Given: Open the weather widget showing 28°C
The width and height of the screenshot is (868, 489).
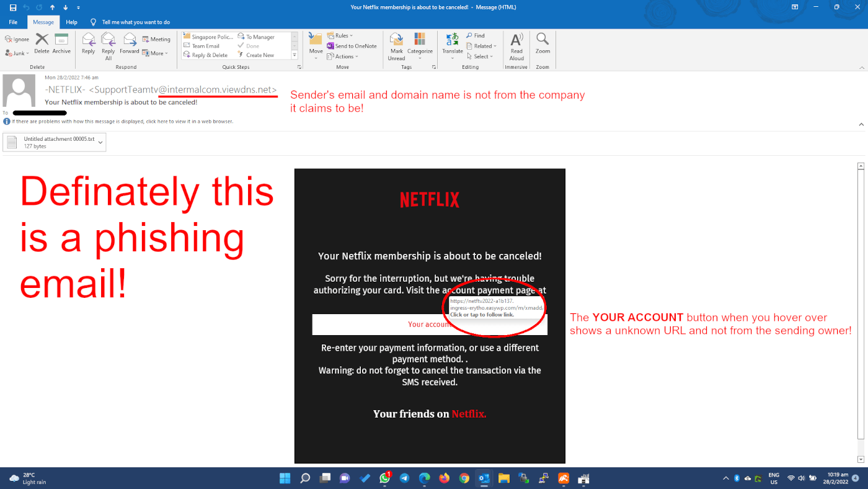Looking at the screenshot, I should click(x=28, y=478).
